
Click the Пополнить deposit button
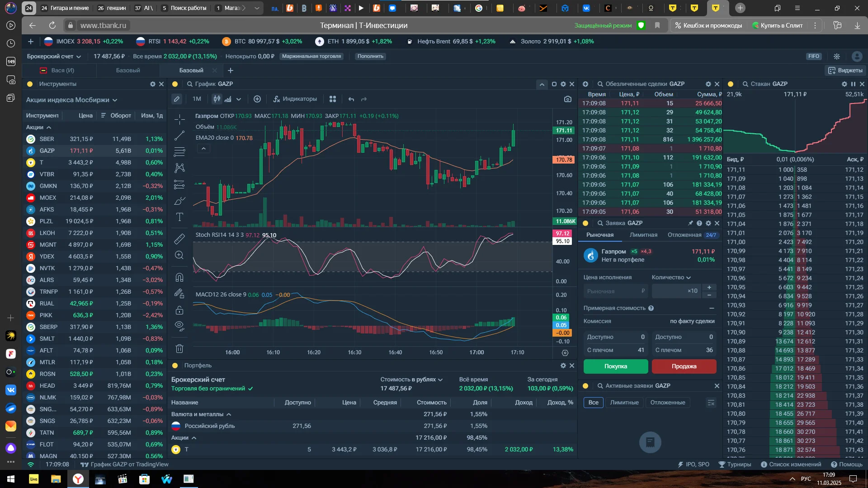tap(370, 56)
